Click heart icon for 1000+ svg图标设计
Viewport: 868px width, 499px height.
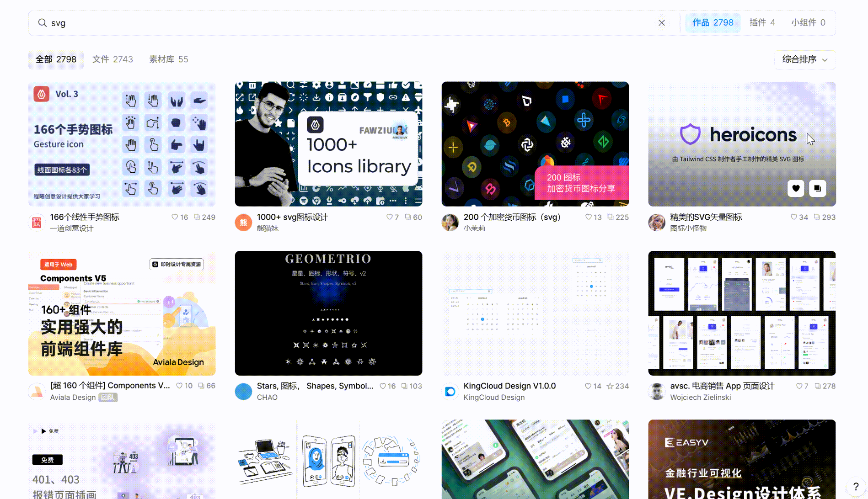pos(389,217)
